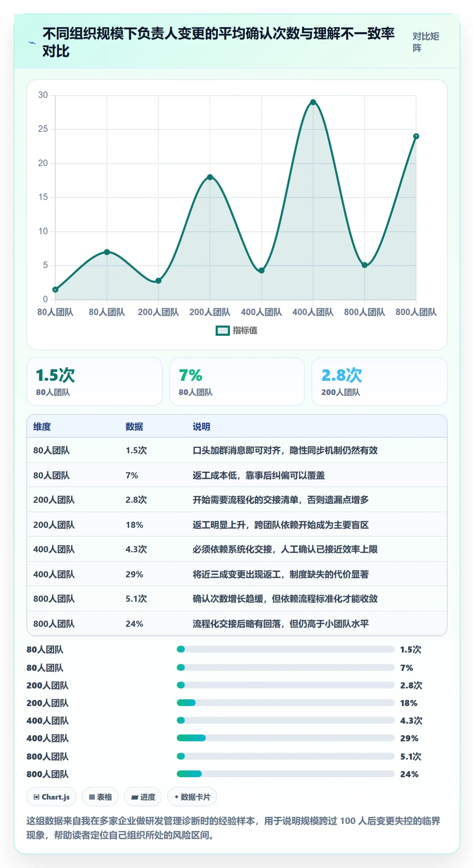Click the 说明 table column header
Image resolution: width=474 pixels, height=868 pixels.
(202, 427)
